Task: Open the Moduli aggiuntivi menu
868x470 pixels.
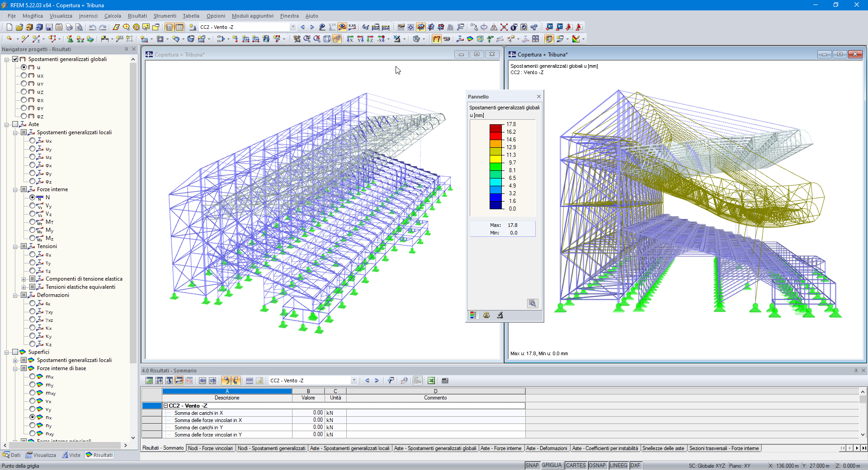Action: (x=252, y=16)
